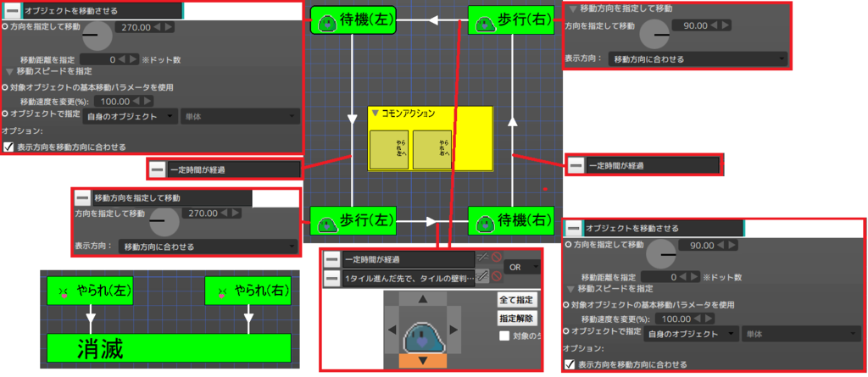
Task: Click the red prohibition icon beside OR's 一定時間が経過 row
Action: (x=496, y=257)
